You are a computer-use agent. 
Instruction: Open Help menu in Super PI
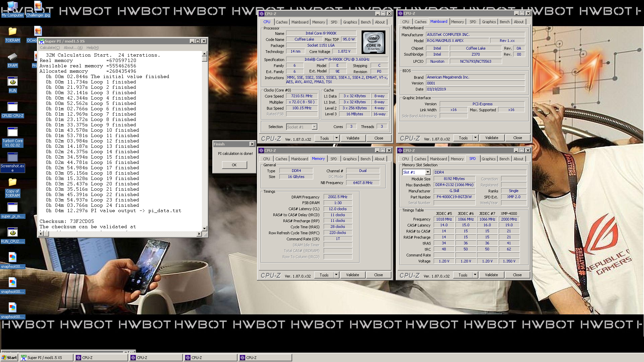[93, 48]
